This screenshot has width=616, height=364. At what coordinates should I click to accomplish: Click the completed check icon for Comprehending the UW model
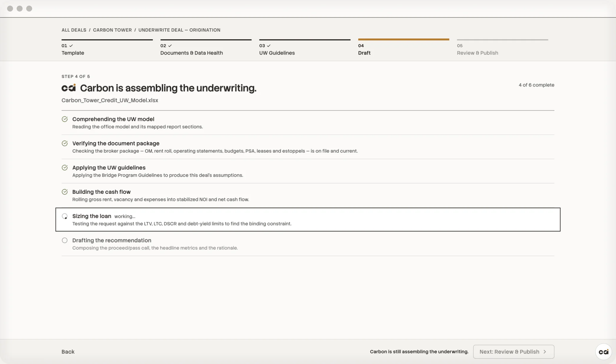65,119
